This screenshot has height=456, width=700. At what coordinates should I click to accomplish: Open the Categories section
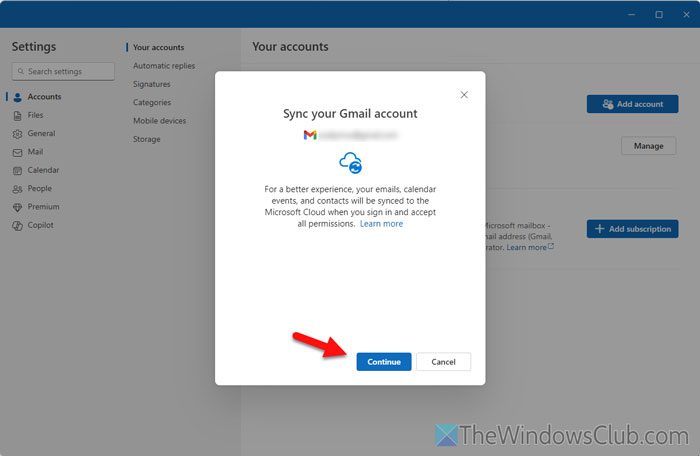tap(152, 102)
